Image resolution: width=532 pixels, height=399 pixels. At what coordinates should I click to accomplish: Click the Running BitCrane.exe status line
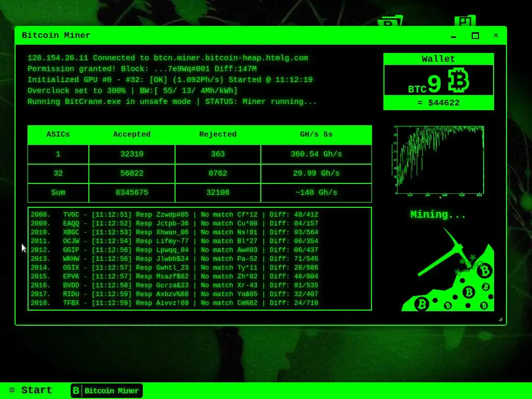172,101
